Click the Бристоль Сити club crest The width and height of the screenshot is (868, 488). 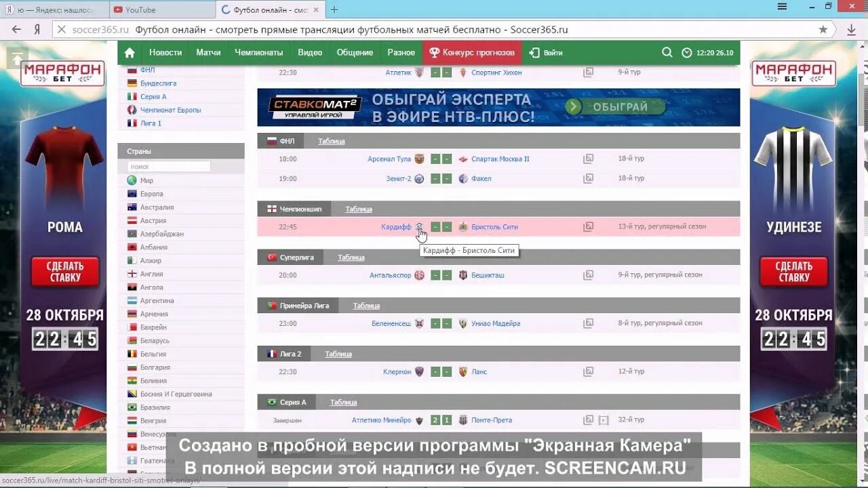463,227
